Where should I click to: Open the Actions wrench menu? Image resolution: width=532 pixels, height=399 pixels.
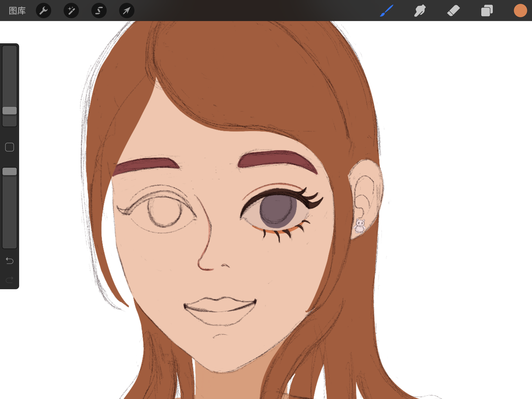[x=44, y=11]
